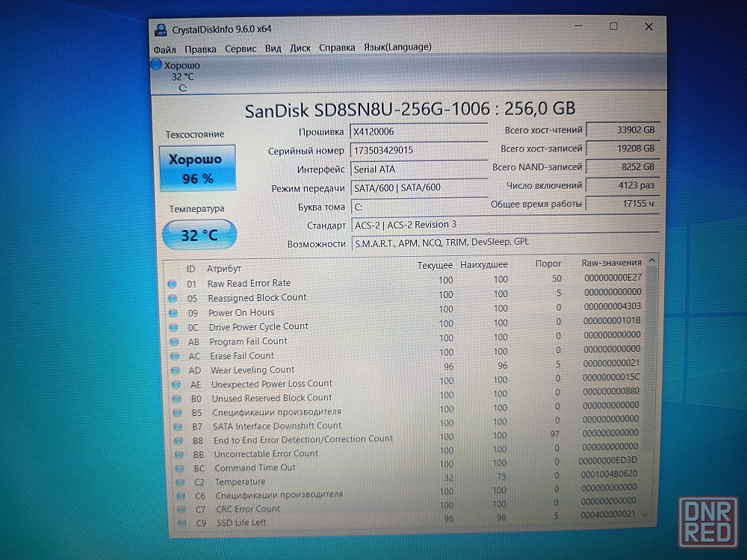The image size is (747, 560).
Task: Click the status dot for Raw Read Error Rate
Action: coord(173,284)
